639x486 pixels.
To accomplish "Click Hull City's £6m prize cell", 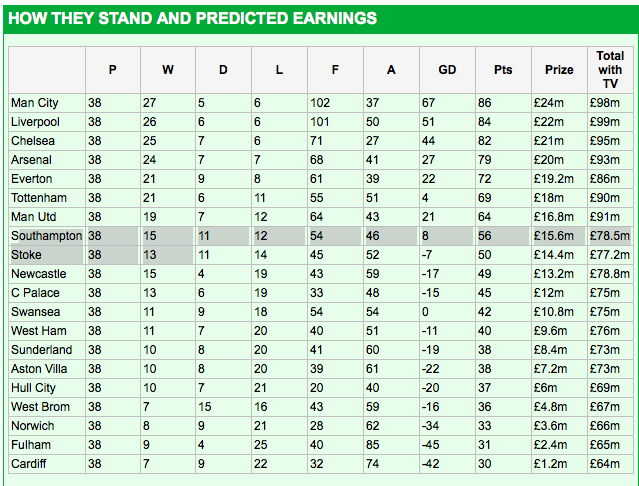I will click(x=559, y=388).
